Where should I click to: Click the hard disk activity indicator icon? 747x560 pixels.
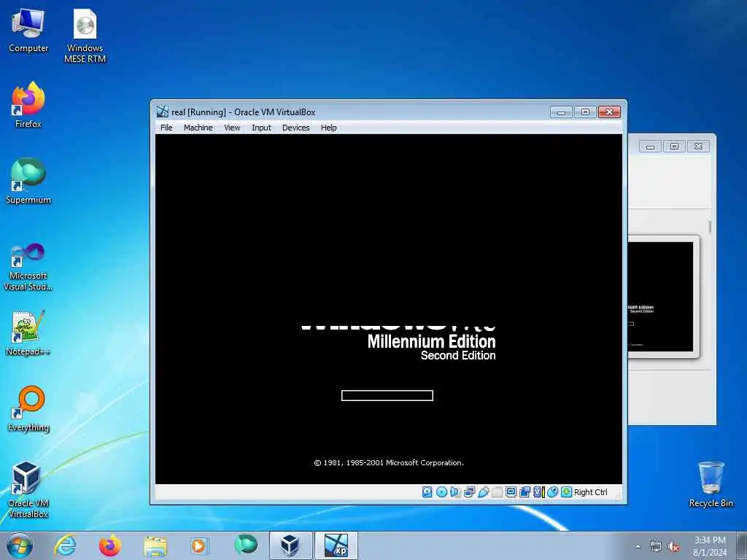427,492
